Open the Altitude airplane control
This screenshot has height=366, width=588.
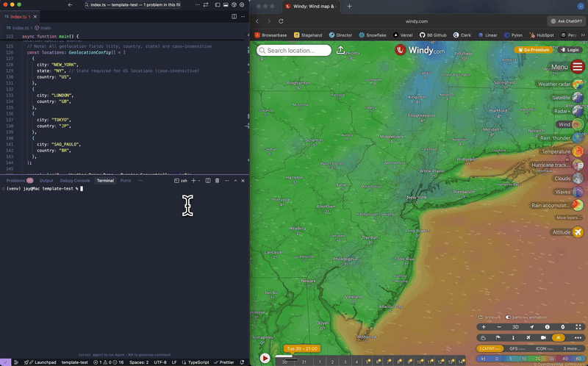click(578, 232)
